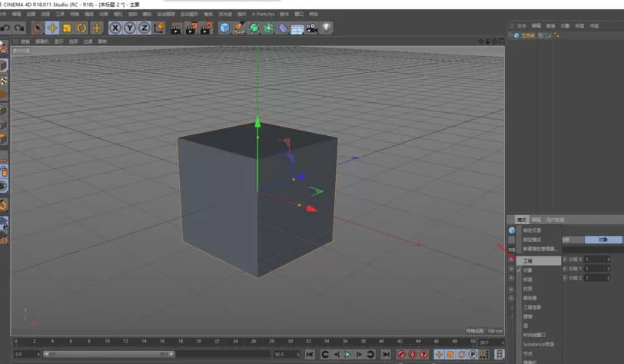624x364 pixels.
Task: Click the blue Cube primitive icon
Action: pyautogui.click(x=225, y=28)
